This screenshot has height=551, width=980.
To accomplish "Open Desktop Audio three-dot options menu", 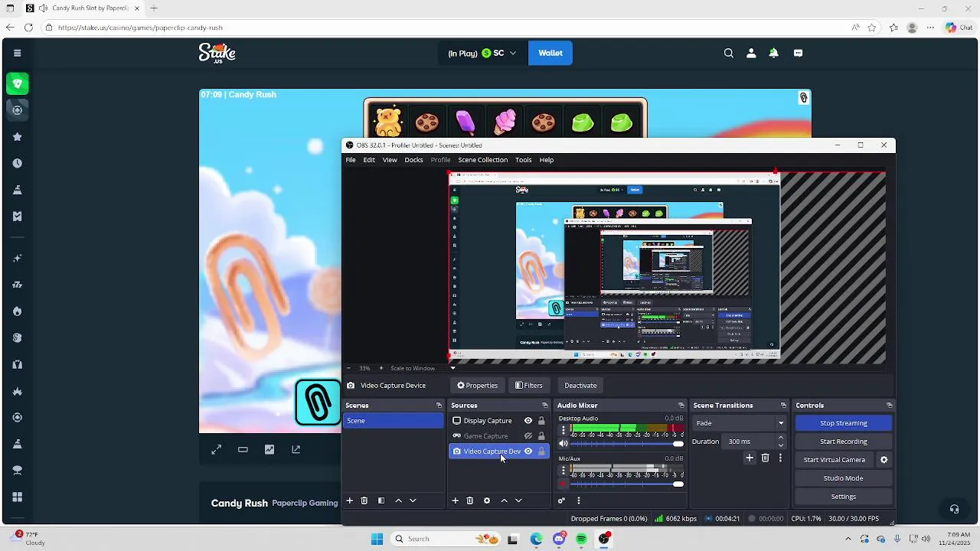I will click(x=563, y=430).
